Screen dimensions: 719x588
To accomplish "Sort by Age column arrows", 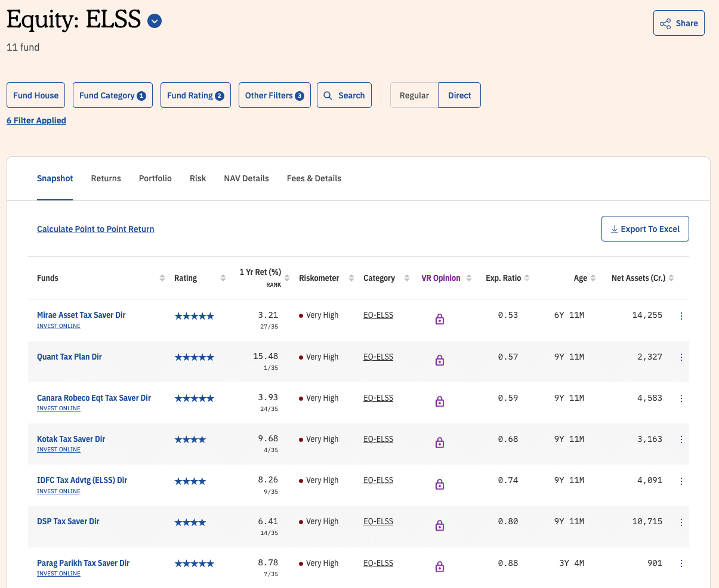I will coord(593,278).
